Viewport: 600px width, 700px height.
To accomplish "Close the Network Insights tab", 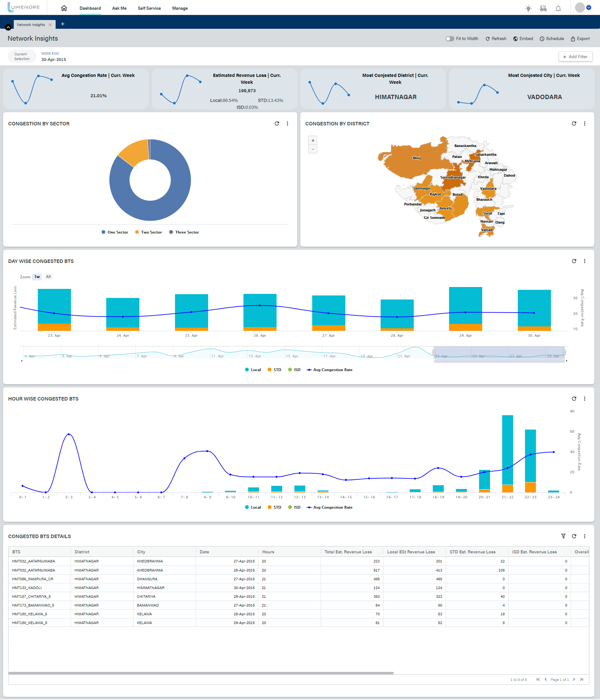I will (50, 25).
